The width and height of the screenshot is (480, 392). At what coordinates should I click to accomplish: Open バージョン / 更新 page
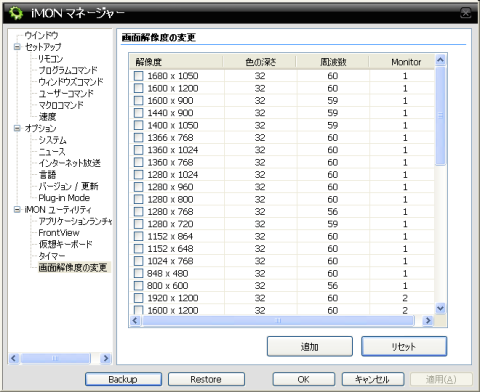68,186
